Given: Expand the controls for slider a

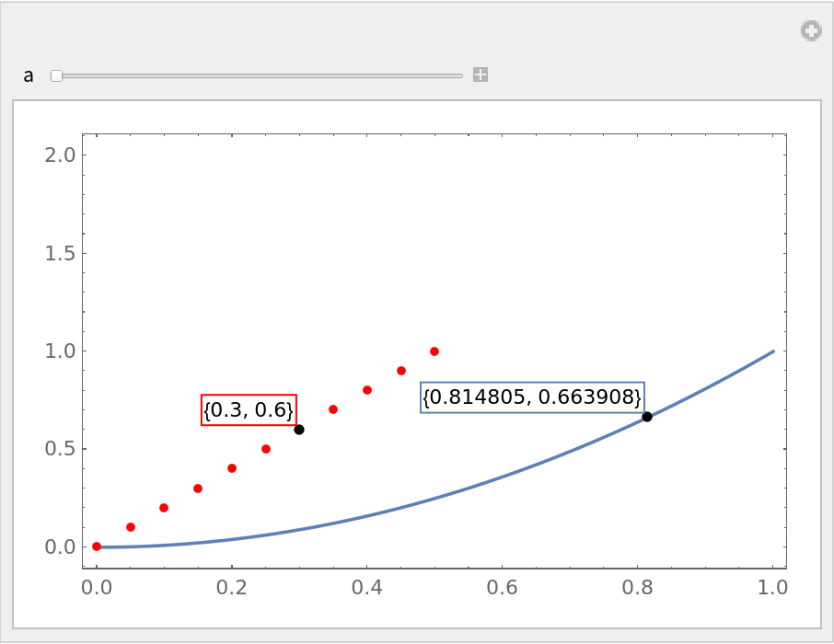Looking at the screenshot, I should [480, 75].
